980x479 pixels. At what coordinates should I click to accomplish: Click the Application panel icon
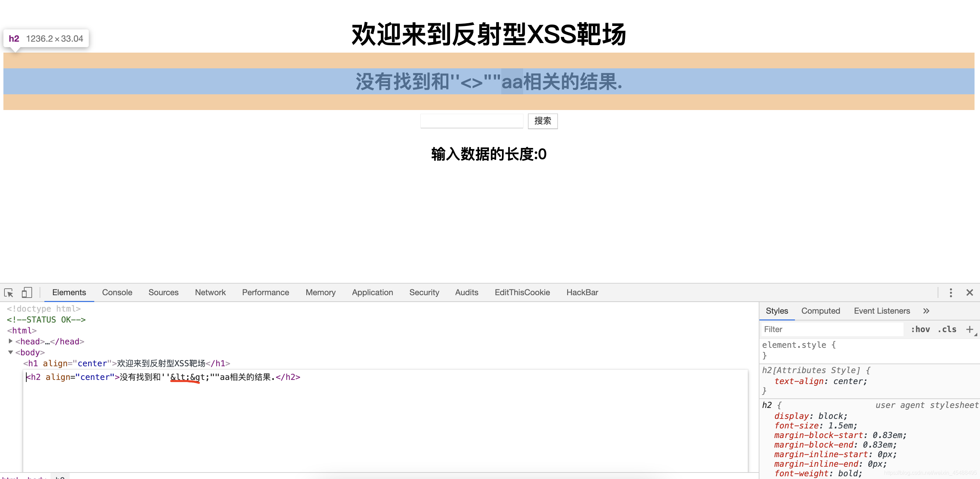point(371,292)
